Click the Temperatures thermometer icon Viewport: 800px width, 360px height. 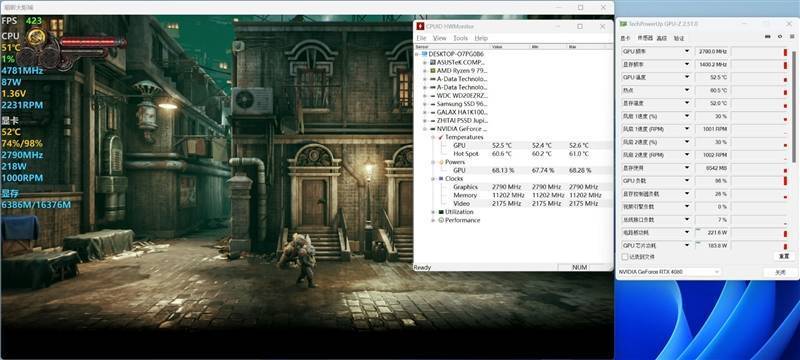click(441, 137)
